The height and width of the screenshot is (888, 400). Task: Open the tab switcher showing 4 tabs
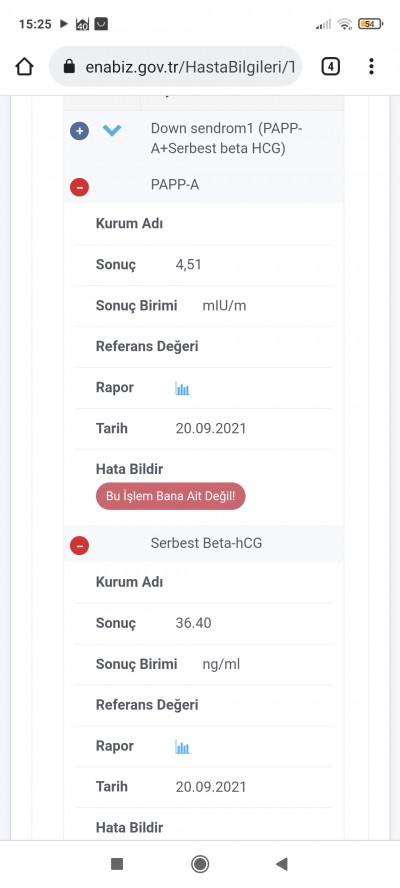tap(330, 67)
